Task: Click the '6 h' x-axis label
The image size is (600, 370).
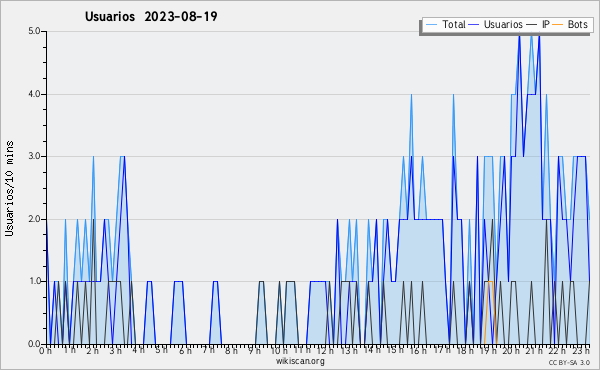Action: coord(186,351)
